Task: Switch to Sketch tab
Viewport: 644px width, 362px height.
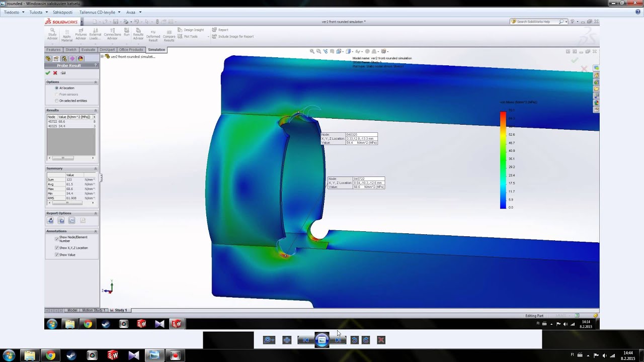Action: [71, 50]
